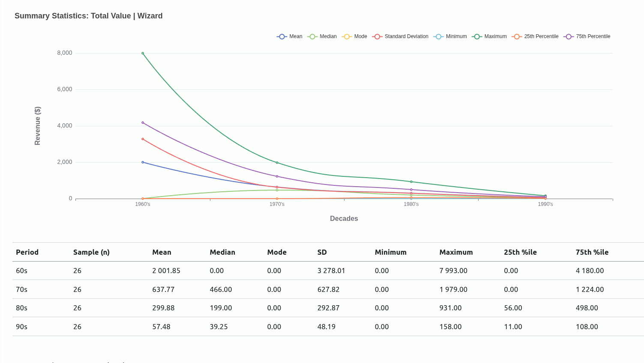Toggle the Mean series legend icon
This screenshot has width=644, height=363.
282,37
